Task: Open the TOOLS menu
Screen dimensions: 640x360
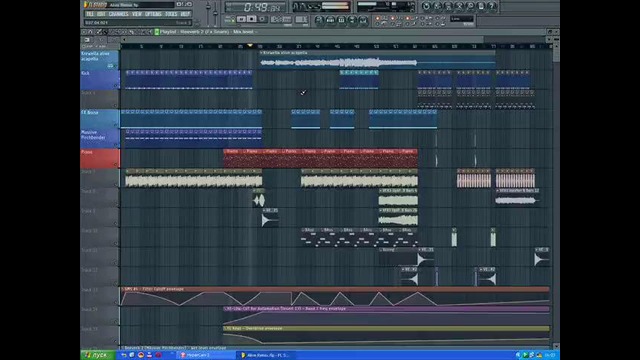Action: (x=171, y=14)
